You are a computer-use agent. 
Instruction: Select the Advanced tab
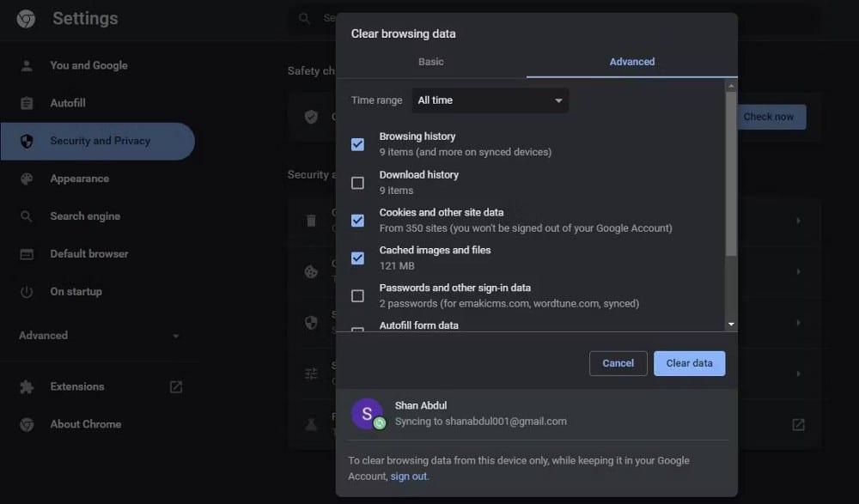(632, 62)
